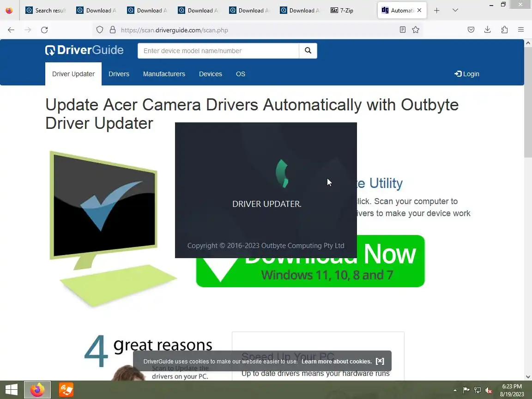Close the Automatic driver tab
The width and height of the screenshot is (532, 399).
coord(419,11)
